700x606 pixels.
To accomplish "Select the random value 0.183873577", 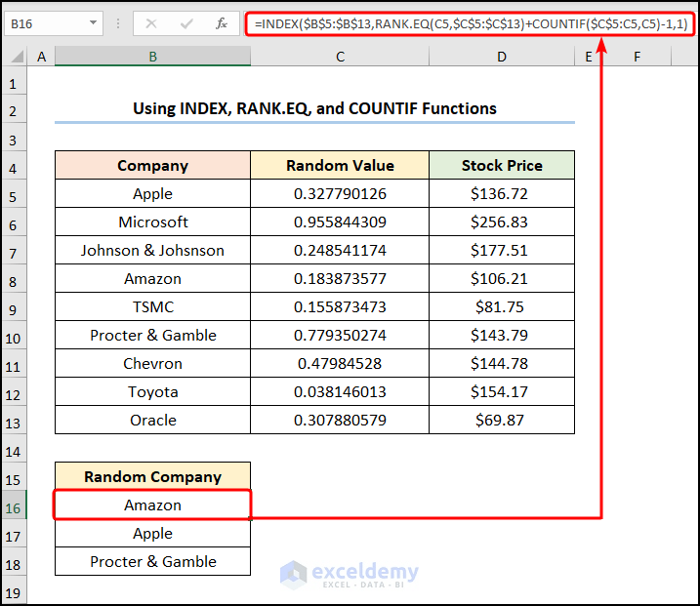I will click(340, 278).
